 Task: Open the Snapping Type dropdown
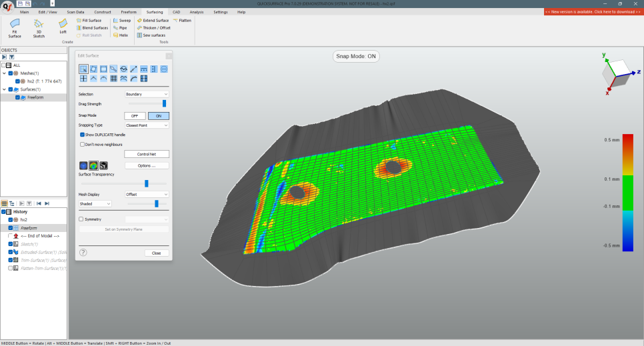click(147, 125)
